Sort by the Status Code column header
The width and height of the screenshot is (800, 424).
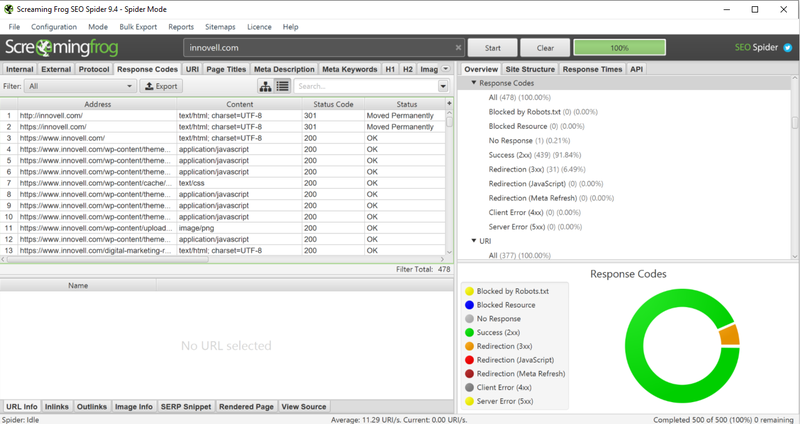click(x=333, y=104)
